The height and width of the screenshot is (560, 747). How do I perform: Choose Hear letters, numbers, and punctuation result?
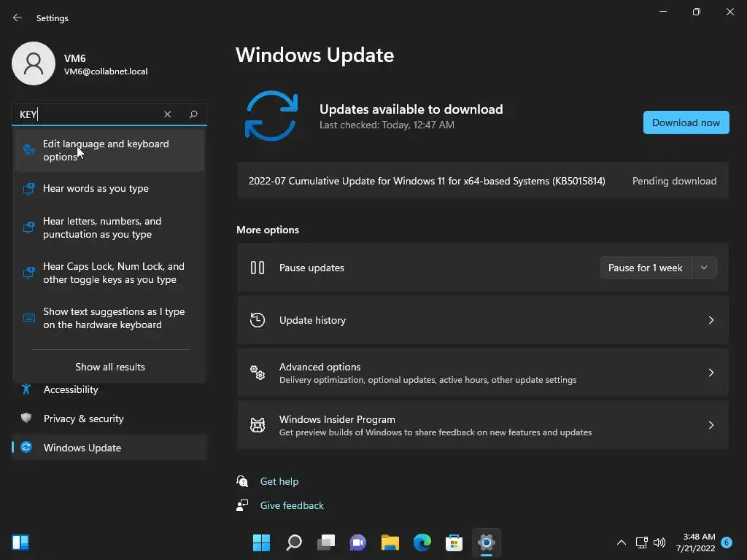(109, 227)
